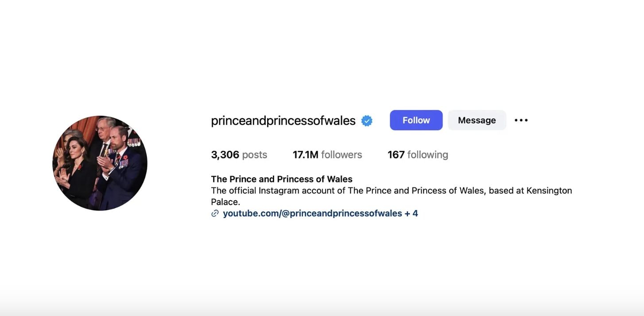View the 17.1M followers list
This screenshot has height=316, width=644.
327,154
